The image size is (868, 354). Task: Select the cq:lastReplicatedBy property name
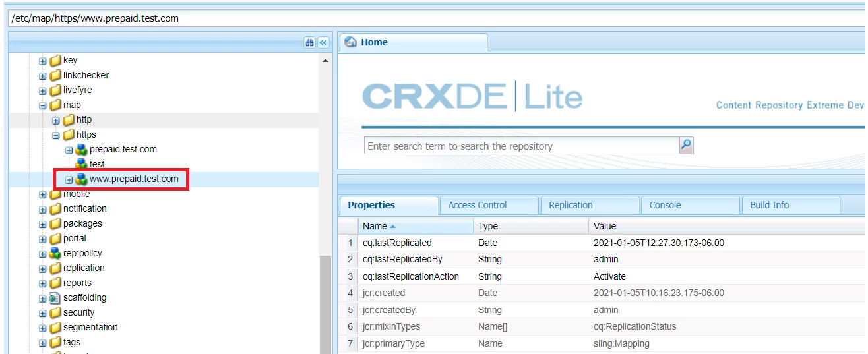coord(402,260)
